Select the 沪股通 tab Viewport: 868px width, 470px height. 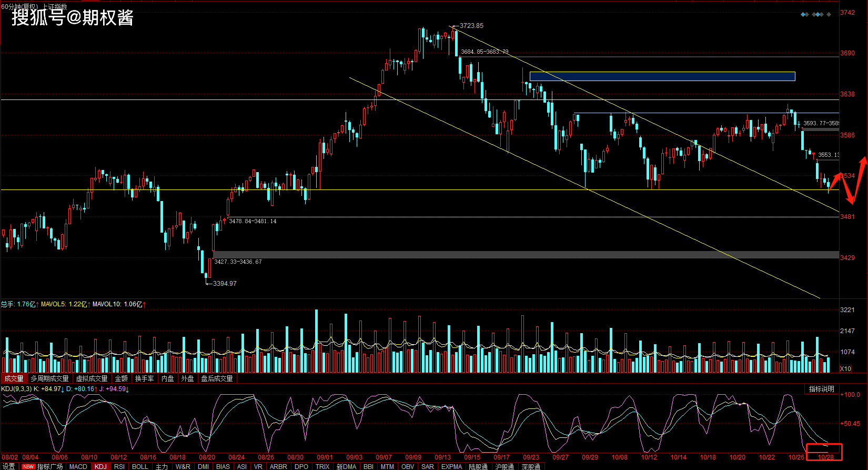pyautogui.click(x=504, y=466)
